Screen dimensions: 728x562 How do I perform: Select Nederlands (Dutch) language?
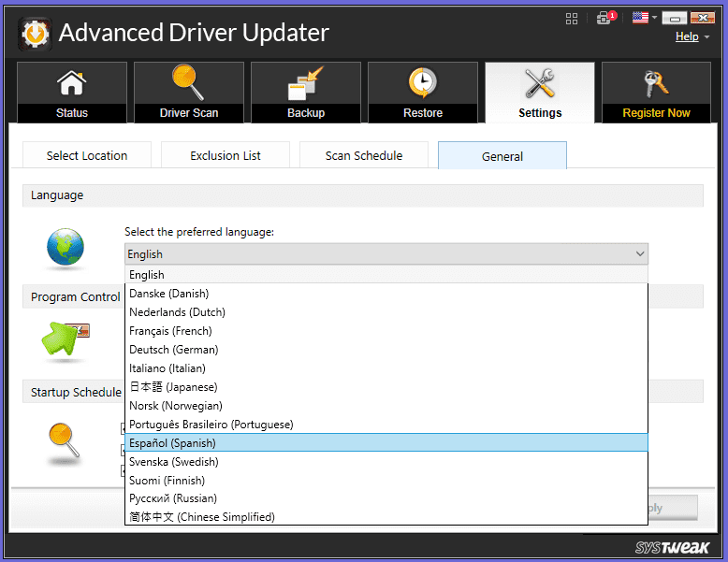point(386,312)
